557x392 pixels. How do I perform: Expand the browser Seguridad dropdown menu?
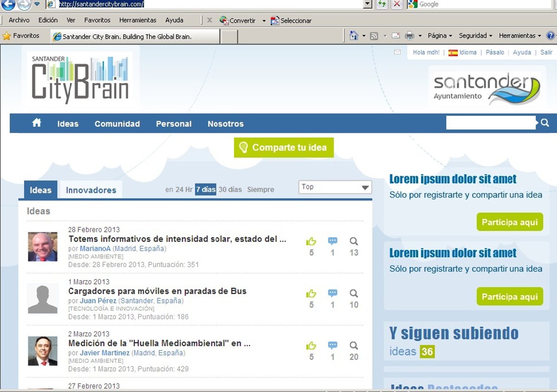click(x=476, y=36)
